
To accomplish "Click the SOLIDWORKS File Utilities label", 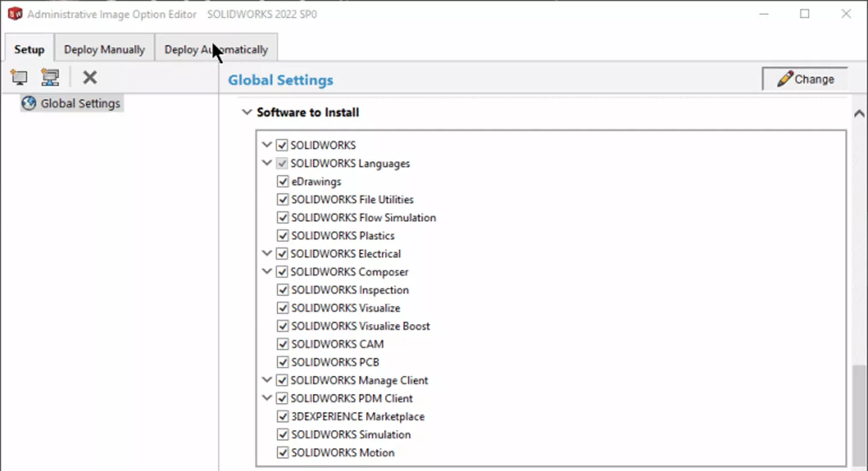I will (x=353, y=200).
